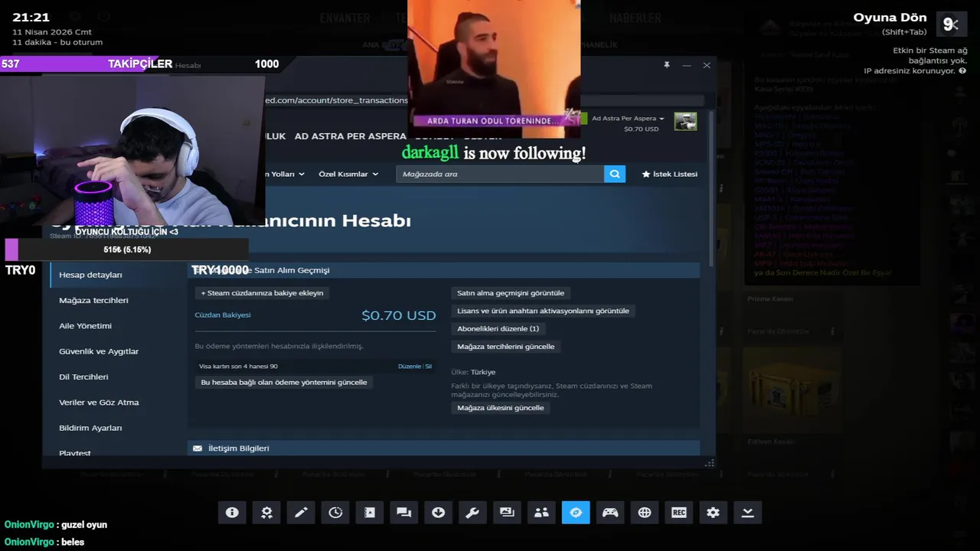This screenshot has height=551, width=980.
Task: Open the globe icon in overlay toolbar
Action: [645, 513]
